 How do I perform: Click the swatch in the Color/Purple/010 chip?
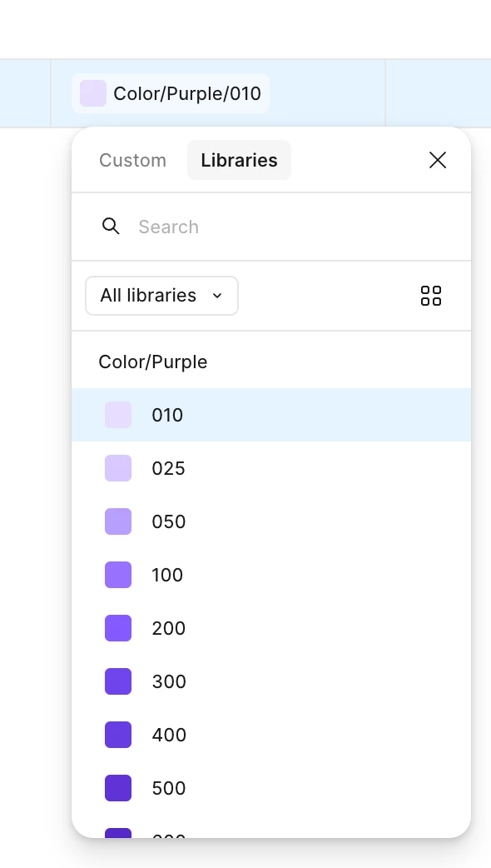coord(93,93)
